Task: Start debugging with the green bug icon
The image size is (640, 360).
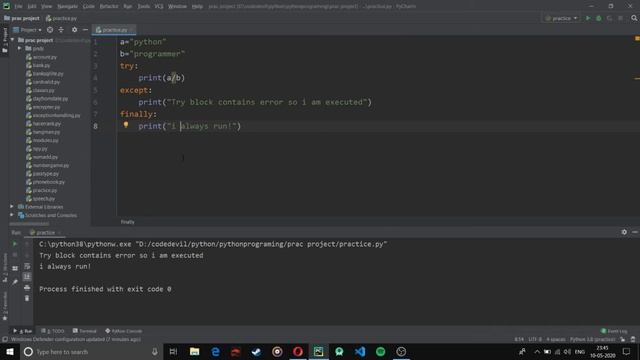Action: pos(599,18)
